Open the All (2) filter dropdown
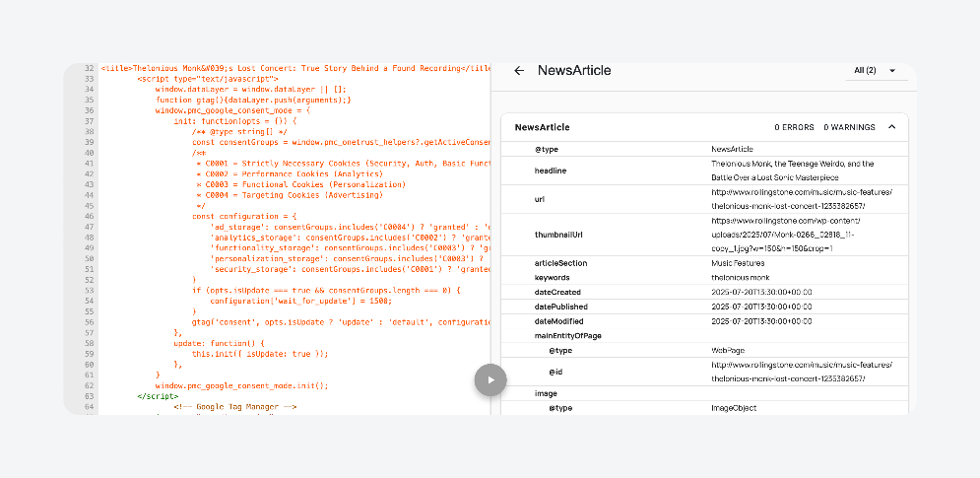The image size is (980, 478). click(877, 71)
